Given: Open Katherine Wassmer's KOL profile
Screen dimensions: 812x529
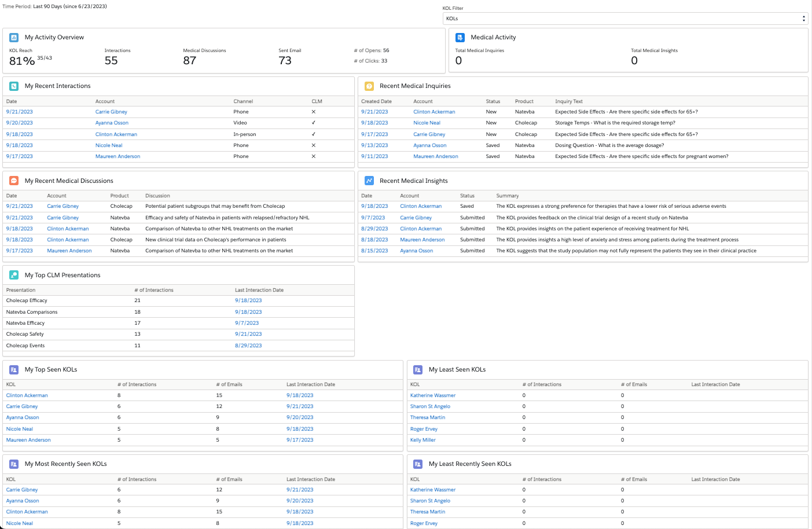Looking at the screenshot, I should point(432,395).
